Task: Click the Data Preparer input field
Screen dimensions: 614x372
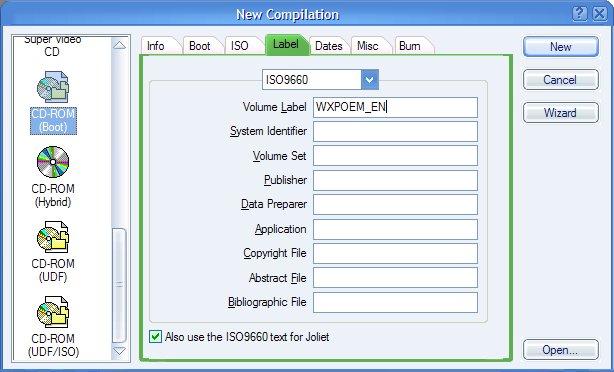Action: (x=395, y=204)
